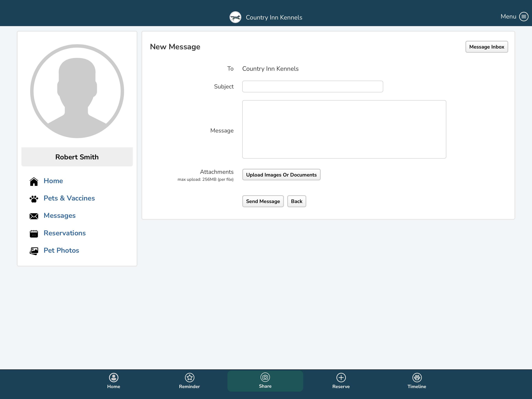Open the Home sidebar link

(53, 181)
